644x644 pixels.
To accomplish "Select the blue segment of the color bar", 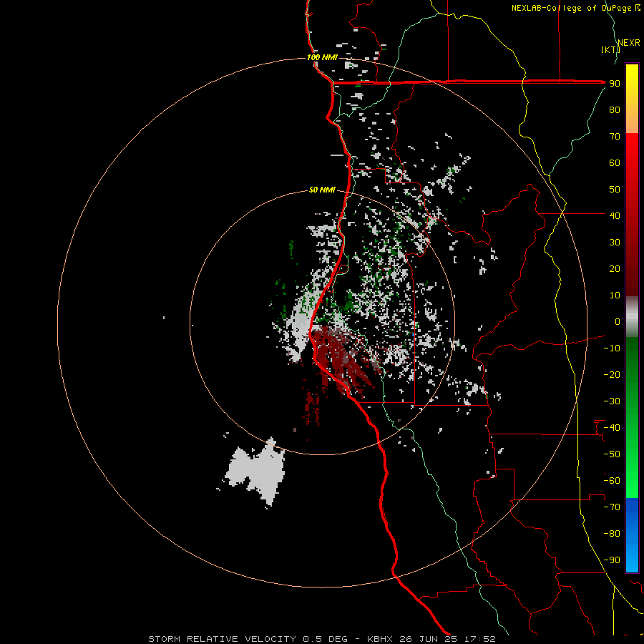I will pos(632,535).
